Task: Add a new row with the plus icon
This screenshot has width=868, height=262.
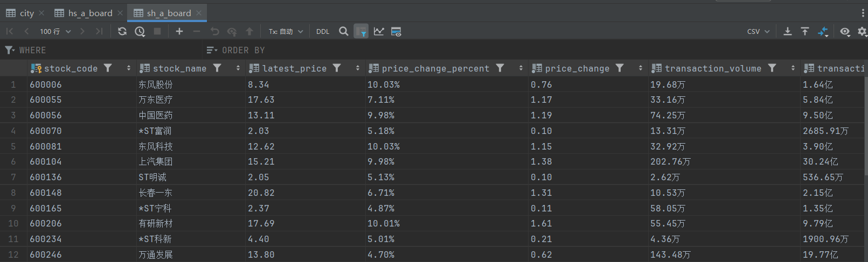Action: click(179, 31)
